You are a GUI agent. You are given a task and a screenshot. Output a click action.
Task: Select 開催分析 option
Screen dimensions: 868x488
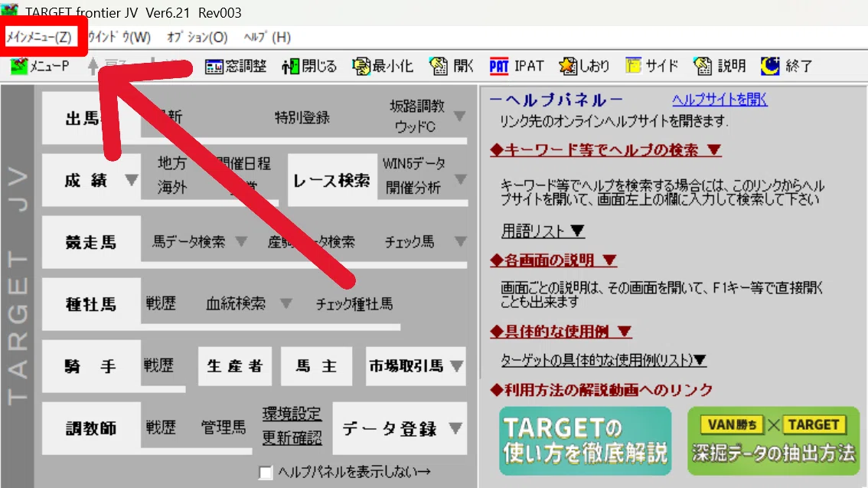(x=413, y=188)
